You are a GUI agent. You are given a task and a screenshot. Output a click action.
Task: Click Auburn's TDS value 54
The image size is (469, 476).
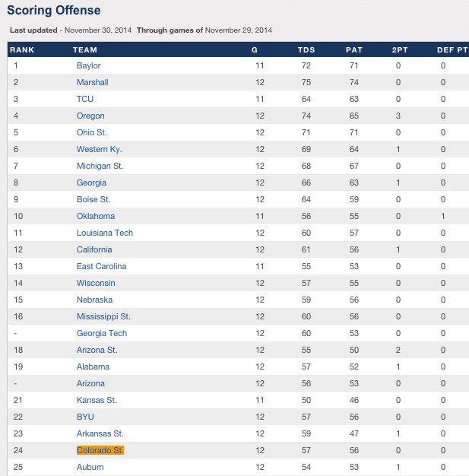[306, 467]
